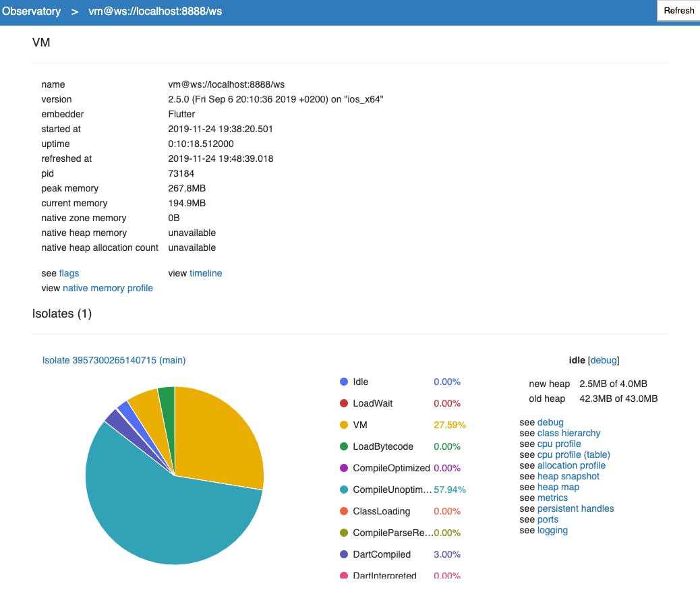This screenshot has height=592, width=700.
Task: Open the debug link for the isolate
Action: (x=550, y=422)
